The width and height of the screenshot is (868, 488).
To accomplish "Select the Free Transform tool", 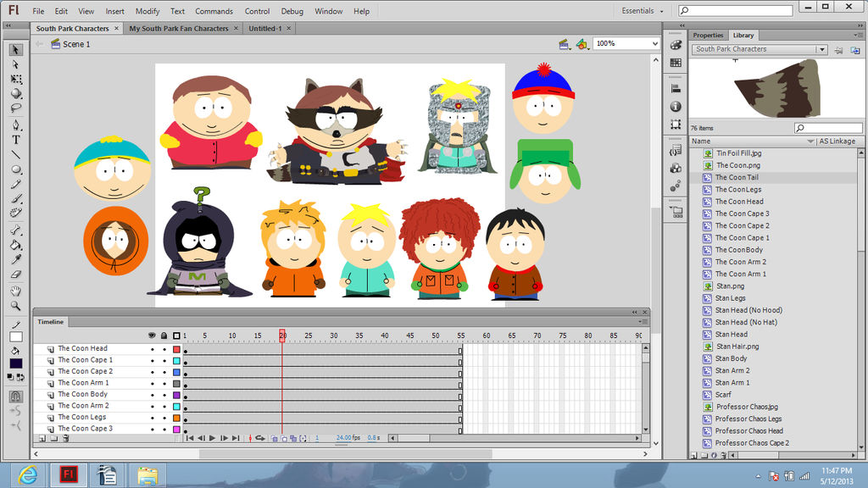I will [16, 79].
